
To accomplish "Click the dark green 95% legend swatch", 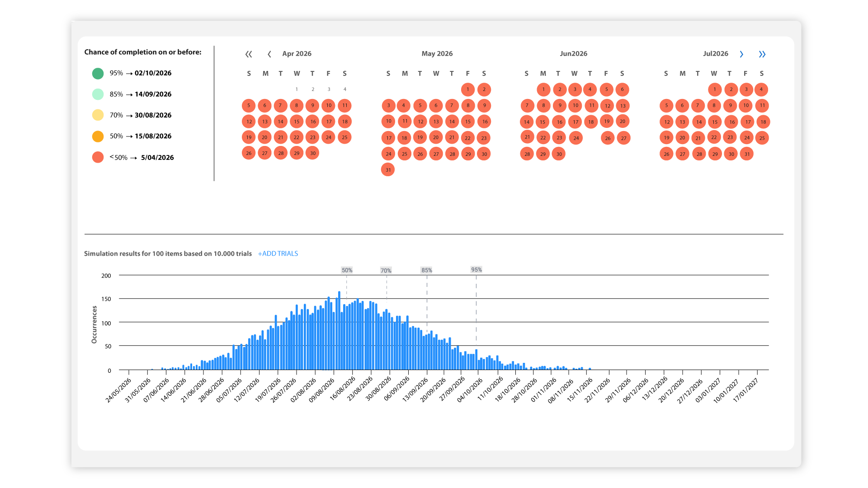I will [98, 73].
